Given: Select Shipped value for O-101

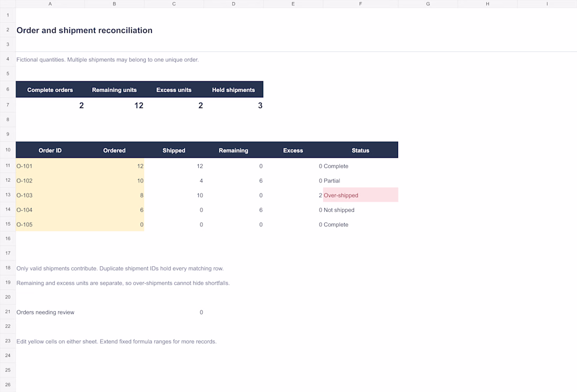Looking at the screenshot, I should click(174, 166).
